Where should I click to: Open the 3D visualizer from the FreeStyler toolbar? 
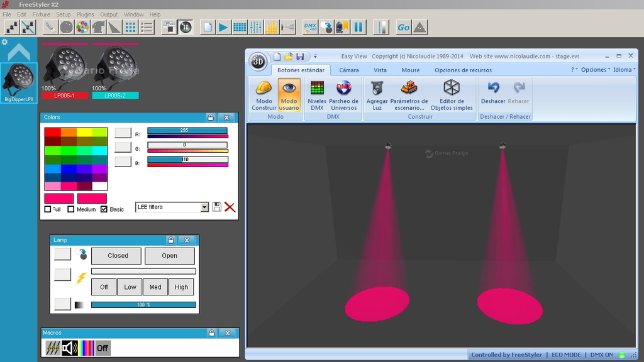click(186, 28)
